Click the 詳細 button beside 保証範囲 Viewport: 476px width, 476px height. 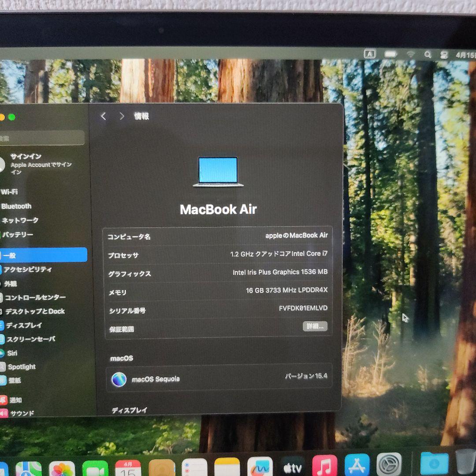click(315, 327)
